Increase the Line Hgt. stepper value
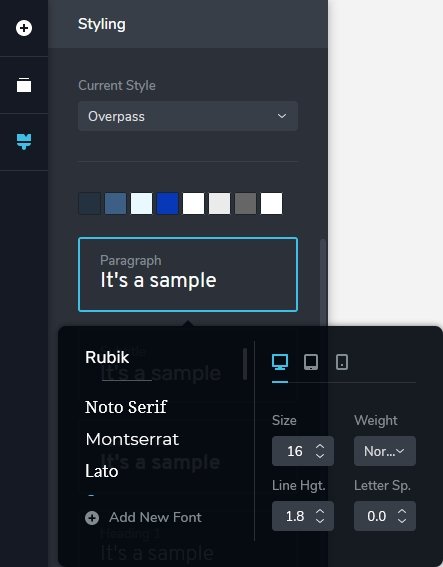 click(320, 512)
